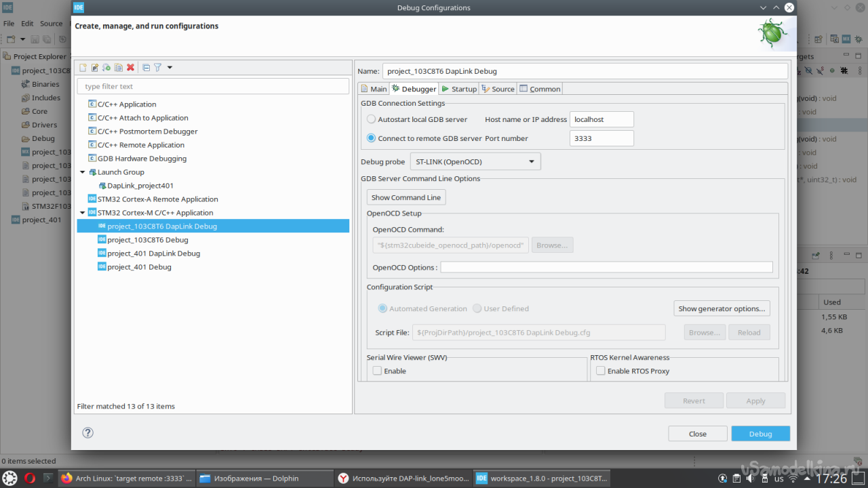Select the Automated Generation radio button

[382, 308]
